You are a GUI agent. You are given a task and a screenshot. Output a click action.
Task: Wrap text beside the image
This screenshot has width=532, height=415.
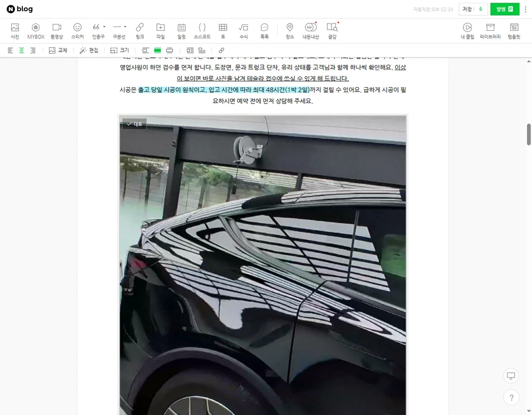190,50
